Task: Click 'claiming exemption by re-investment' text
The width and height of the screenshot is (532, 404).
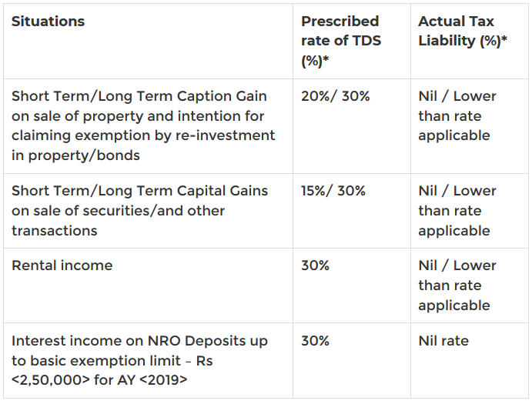Action: coord(143,135)
